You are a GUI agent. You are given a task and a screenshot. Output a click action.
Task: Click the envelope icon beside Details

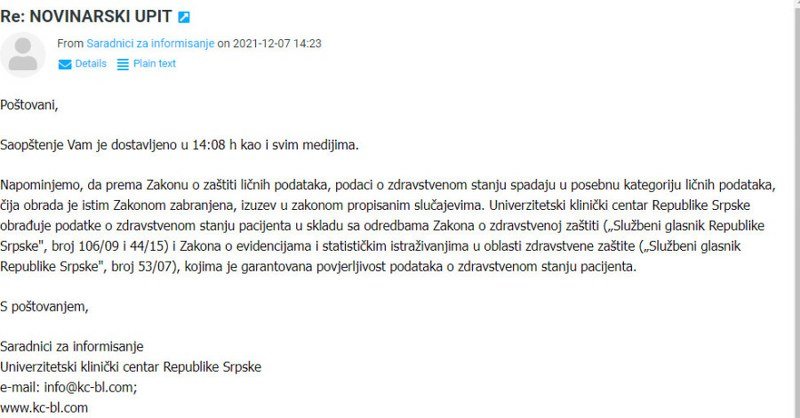(65, 64)
